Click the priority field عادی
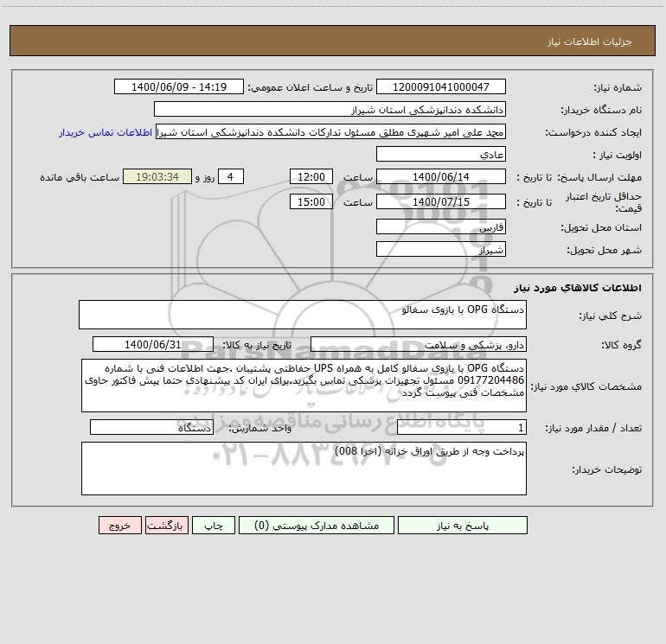666x644 pixels. point(441,154)
